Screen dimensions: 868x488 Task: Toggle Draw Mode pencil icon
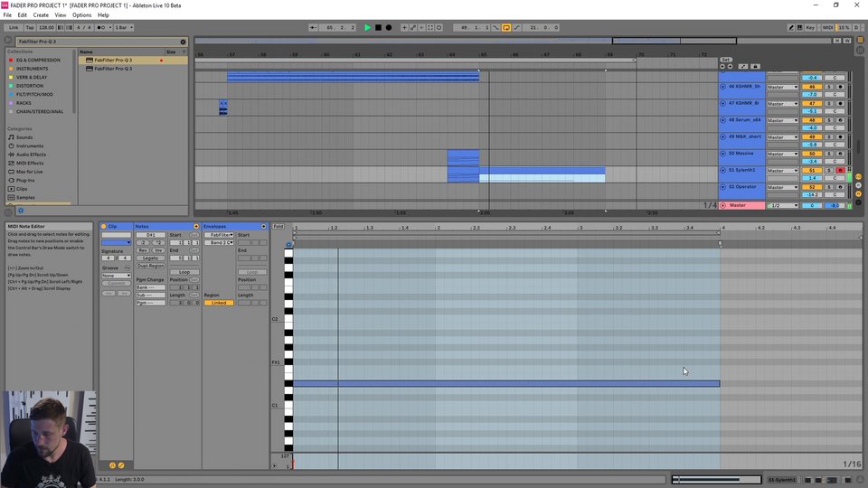pos(791,27)
